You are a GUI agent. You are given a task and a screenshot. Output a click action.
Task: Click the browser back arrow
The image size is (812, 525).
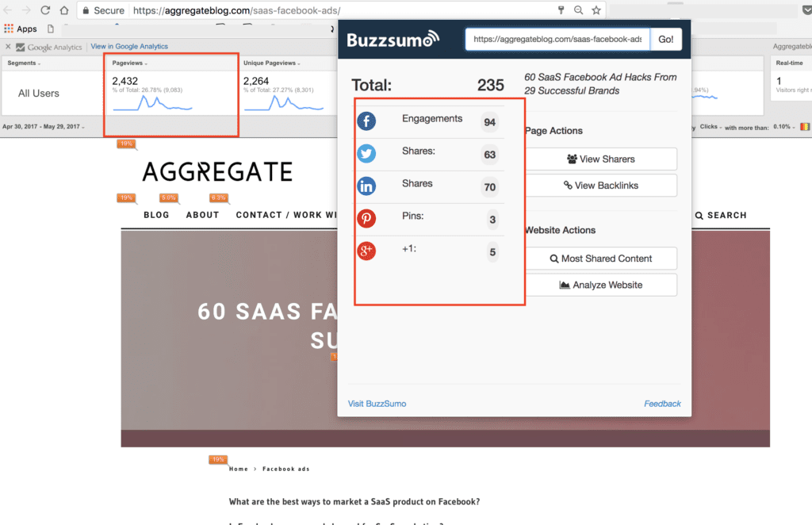8,10
